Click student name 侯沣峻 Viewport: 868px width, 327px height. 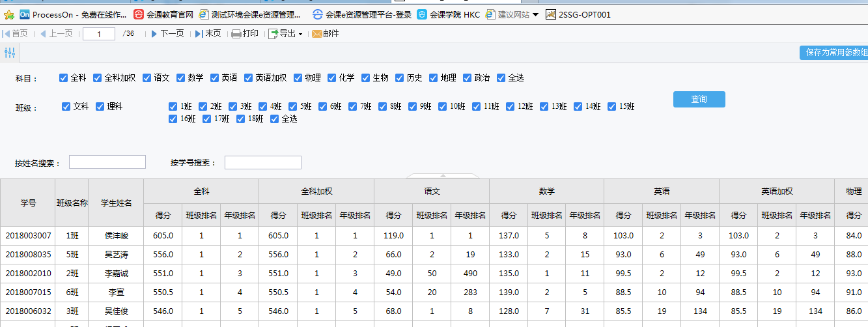coord(116,236)
